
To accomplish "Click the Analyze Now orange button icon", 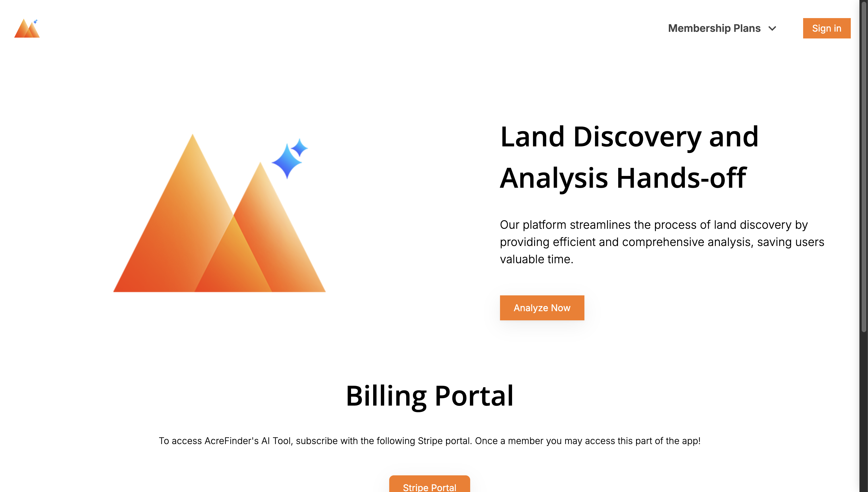I will point(542,308).
